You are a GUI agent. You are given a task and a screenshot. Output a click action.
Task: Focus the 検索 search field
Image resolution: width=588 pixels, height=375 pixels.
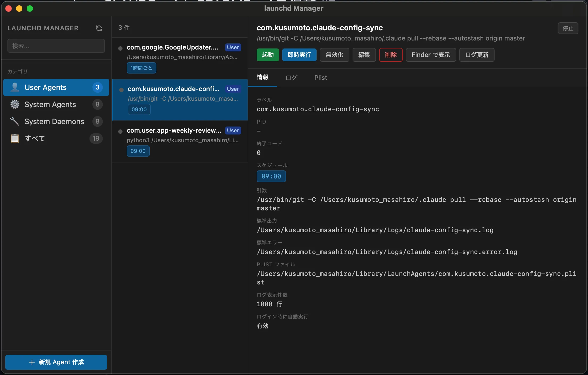point(56,46)
